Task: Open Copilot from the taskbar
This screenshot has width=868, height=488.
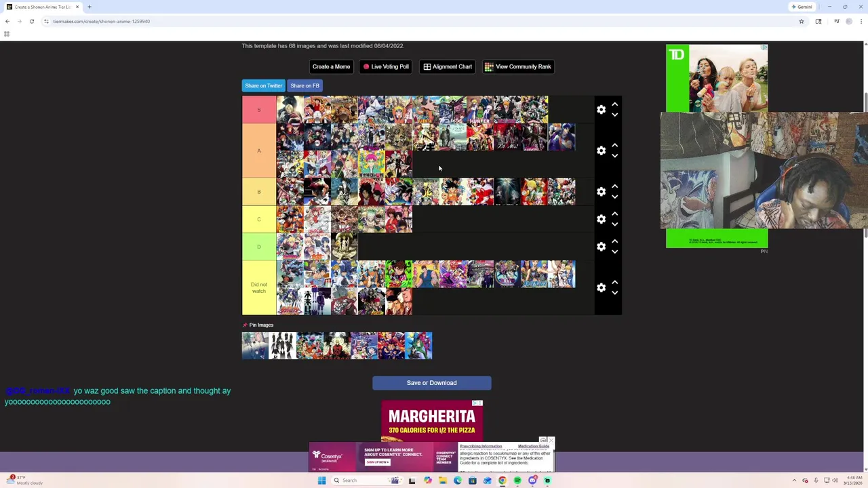Action: (427, 481)
